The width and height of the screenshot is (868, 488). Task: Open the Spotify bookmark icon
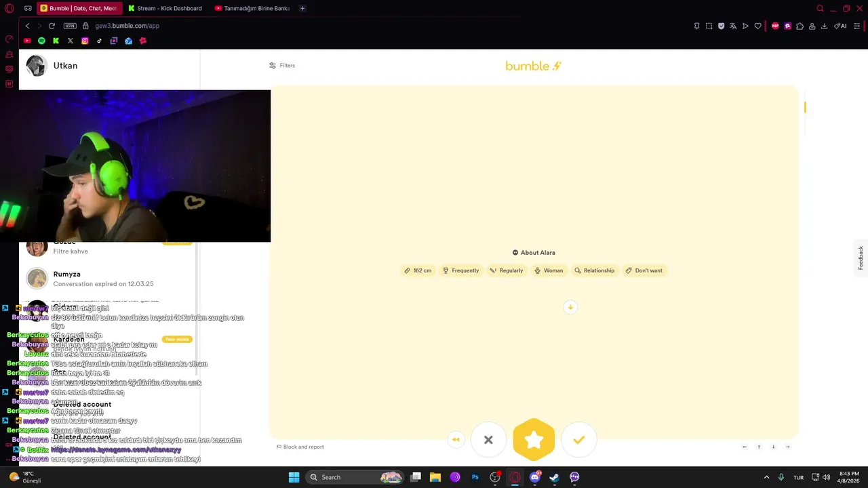(41, 41)
